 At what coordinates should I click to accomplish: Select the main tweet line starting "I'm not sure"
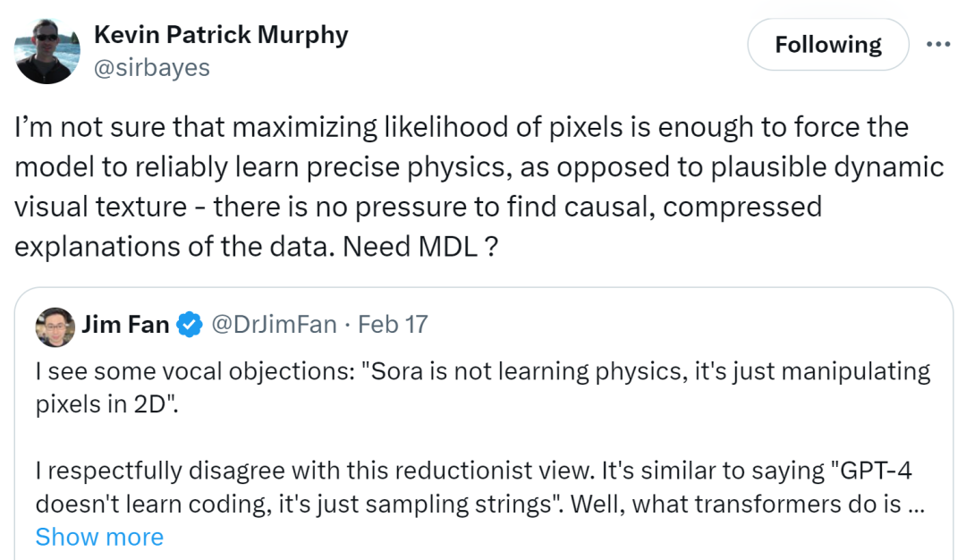click(x=462, y=128)
